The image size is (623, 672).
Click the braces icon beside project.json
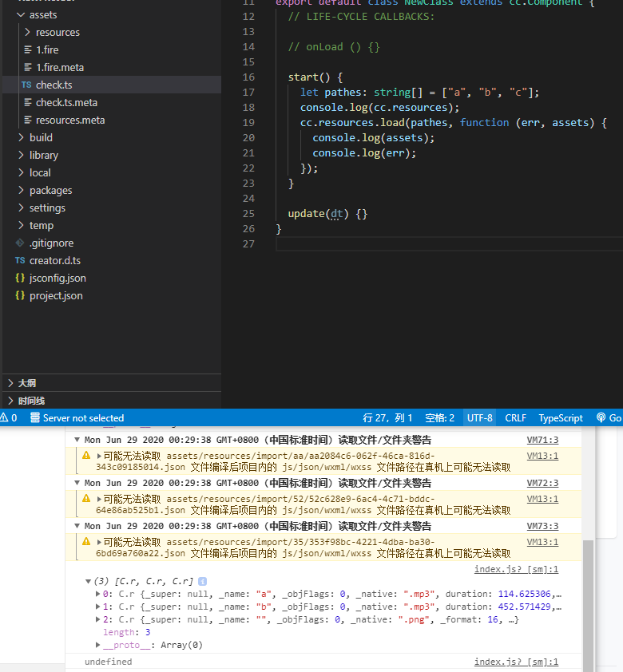20,296
